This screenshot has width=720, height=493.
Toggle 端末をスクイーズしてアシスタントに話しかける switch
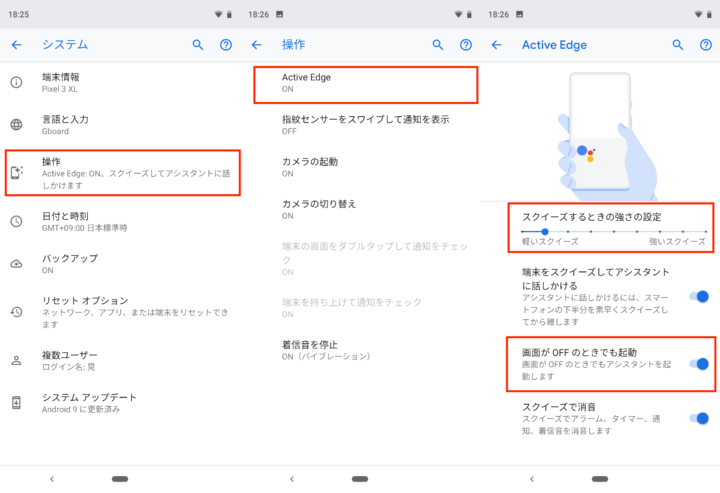point(699,297)
